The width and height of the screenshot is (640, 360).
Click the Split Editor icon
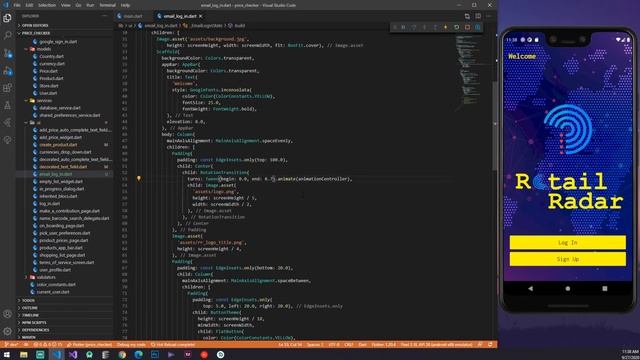pyautogui.click(x=478, y=16)
